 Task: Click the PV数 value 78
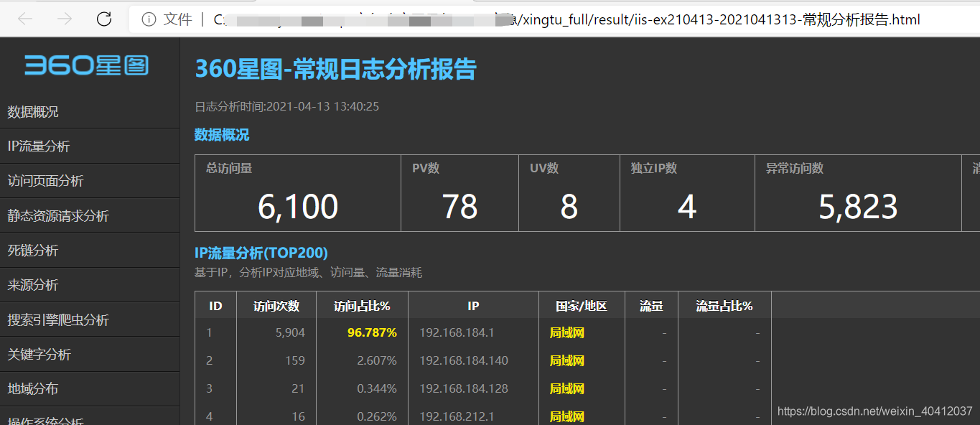click(460, 207)
